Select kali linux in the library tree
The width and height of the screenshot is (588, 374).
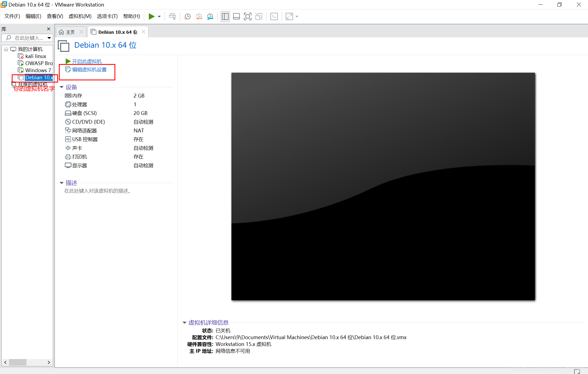(x=35, y=56)
